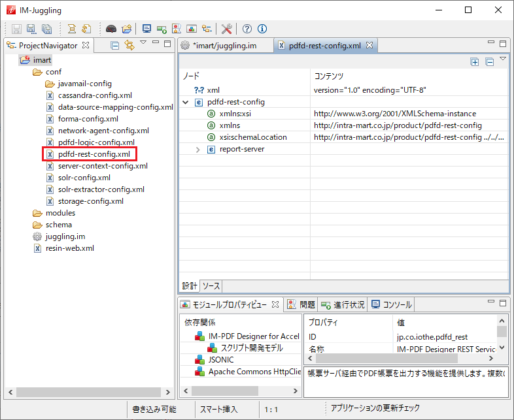Screen dimensions: 514x420
Task: Click ProjectNavigator horizontal scrollbar right arrow
Action: pyautogui.click(x=168, y=392)
